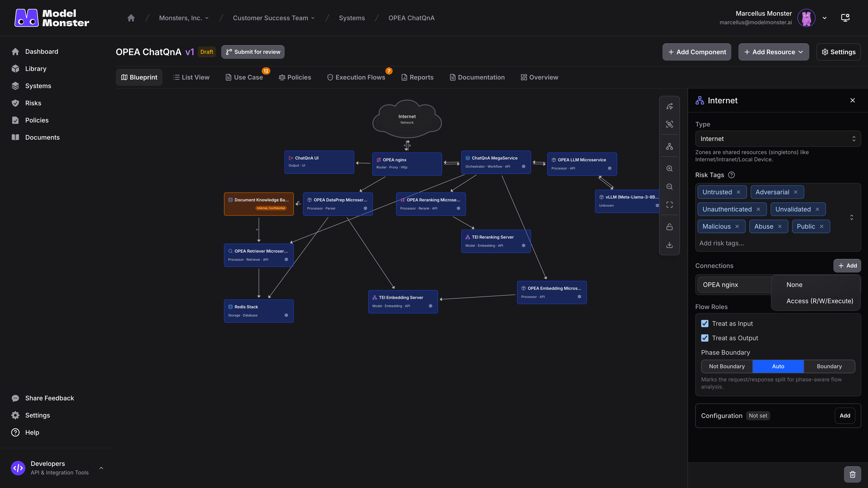Select the Document Knowledge Base node
The width and height of the screenshot is (868, 488).
(259, 204)
